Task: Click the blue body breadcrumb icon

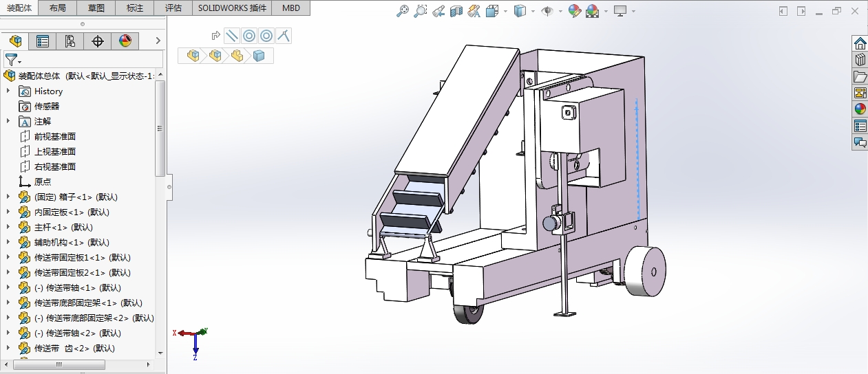Action: [259, 56]
